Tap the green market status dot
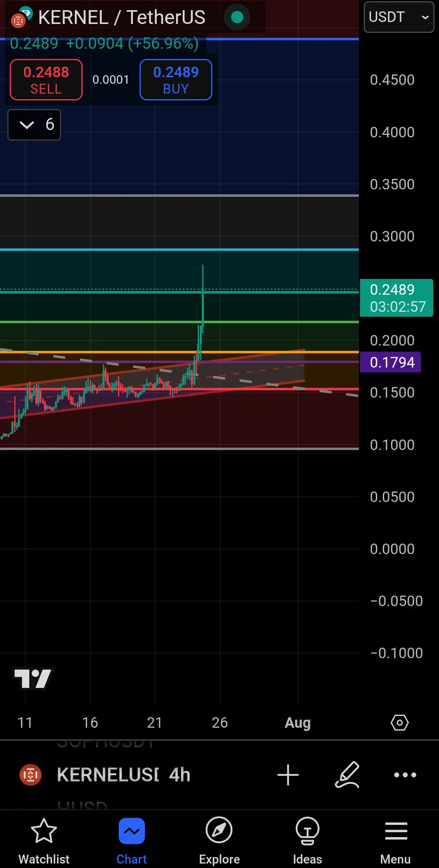 coord(237,17)
